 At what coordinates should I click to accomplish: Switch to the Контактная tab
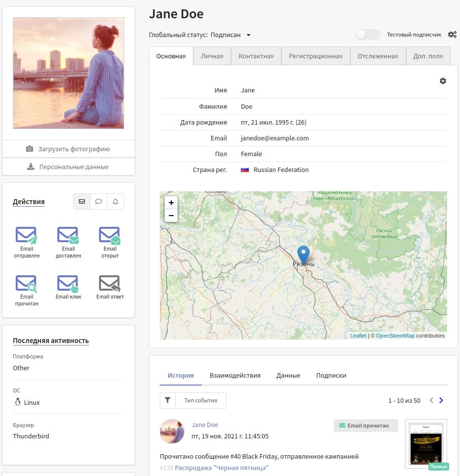pyautogui.click(x=256, y=56)
